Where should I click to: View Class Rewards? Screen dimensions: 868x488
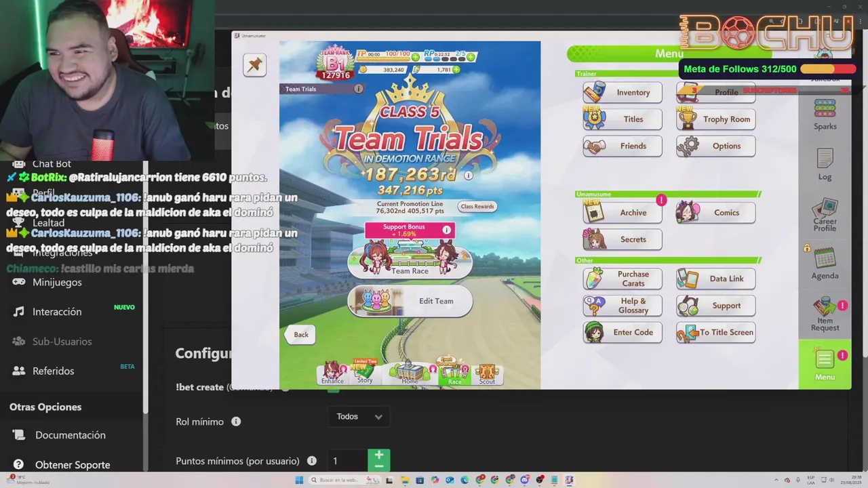(x=477, y=207)
